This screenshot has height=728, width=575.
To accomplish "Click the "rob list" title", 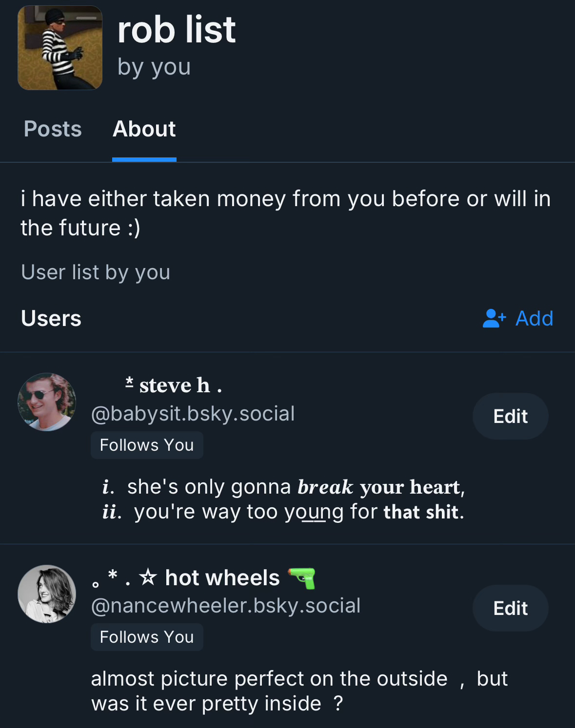I will point(177,30).
